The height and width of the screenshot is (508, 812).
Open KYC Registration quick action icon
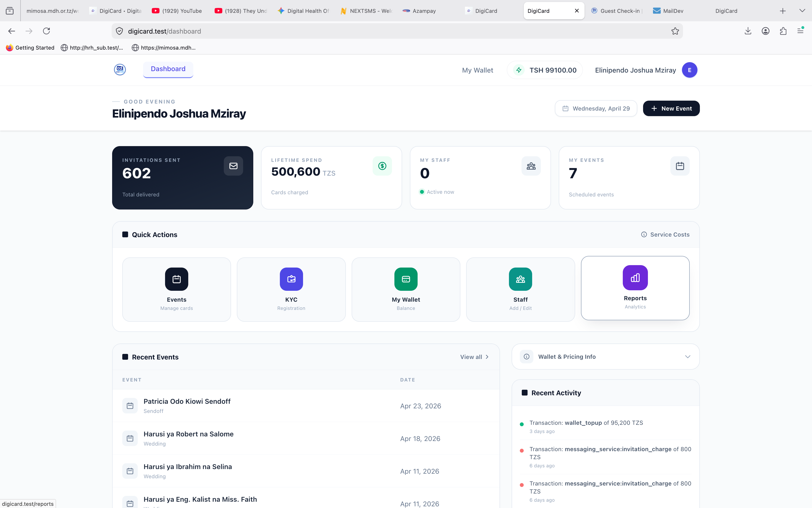coord(291,279)
